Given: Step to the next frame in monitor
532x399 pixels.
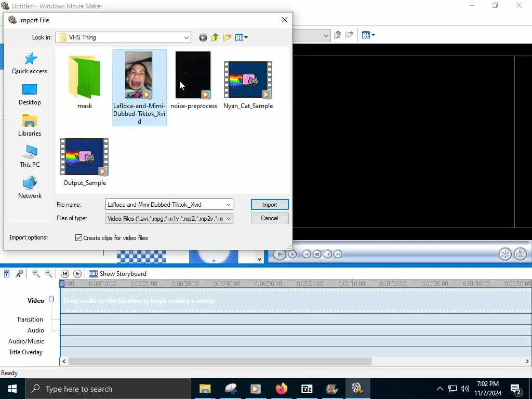Looking at the screenshot, I should click(x=328, y=254).
